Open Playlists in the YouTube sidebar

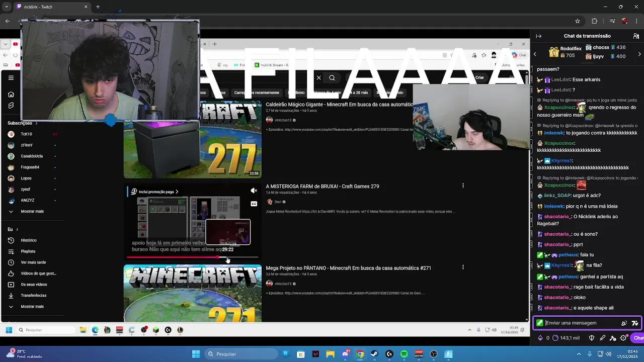(x=28, y=251)
